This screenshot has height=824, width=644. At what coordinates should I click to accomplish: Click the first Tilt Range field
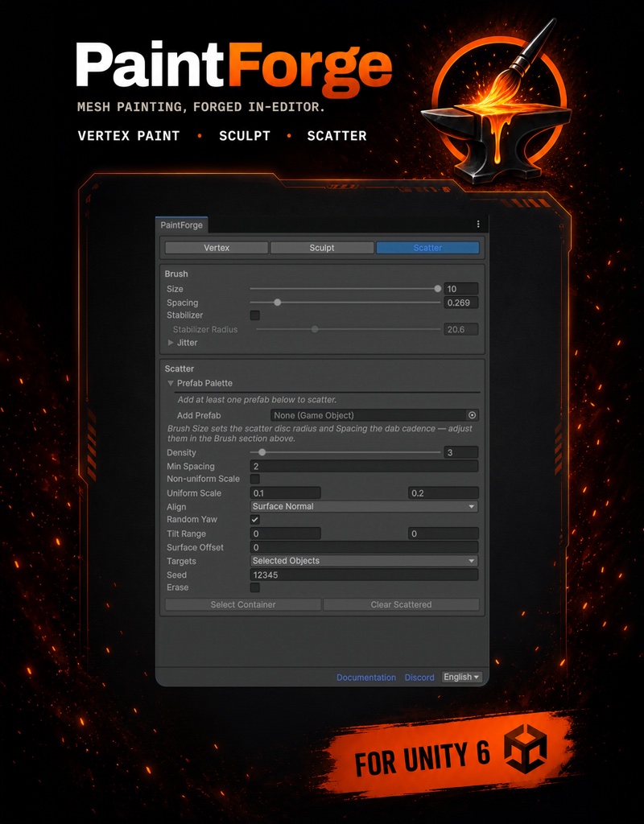tap(286, 534)
